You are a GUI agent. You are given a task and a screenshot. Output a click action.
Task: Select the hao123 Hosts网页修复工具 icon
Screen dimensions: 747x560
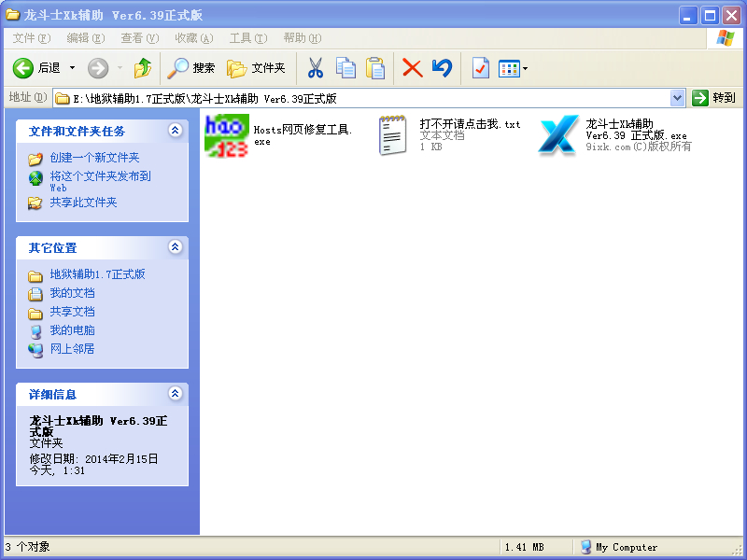[227, 135]
